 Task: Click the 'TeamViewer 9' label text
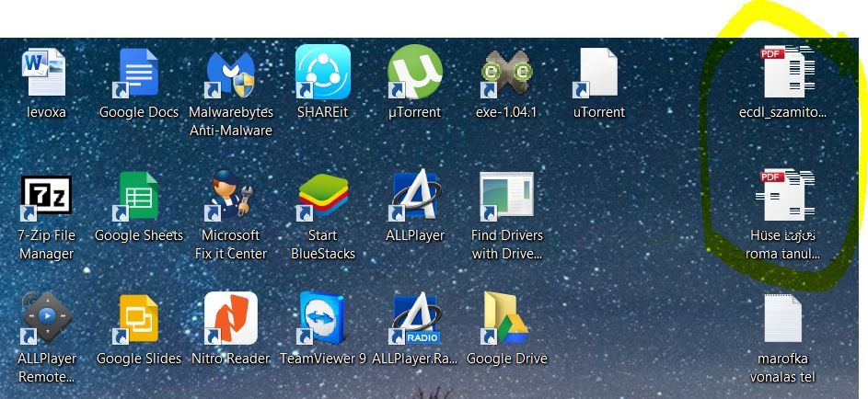pyautogui.click(x=323, y=359)
